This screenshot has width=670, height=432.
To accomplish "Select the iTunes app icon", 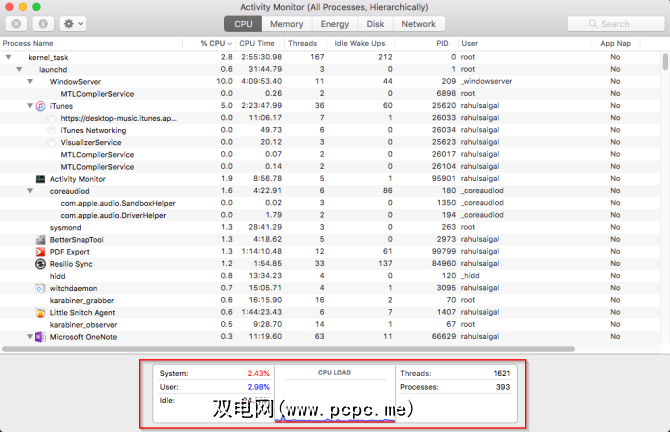I will coord(40,106).
